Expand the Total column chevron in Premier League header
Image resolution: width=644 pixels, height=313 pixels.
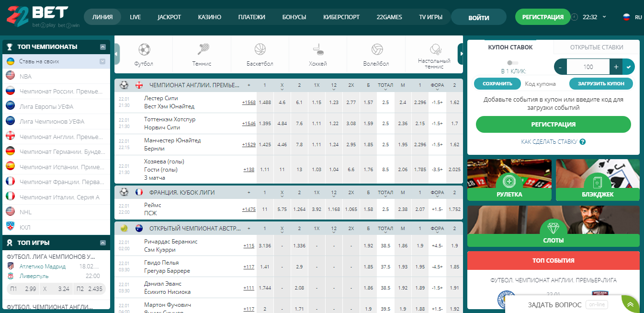(x=385, y=89)
